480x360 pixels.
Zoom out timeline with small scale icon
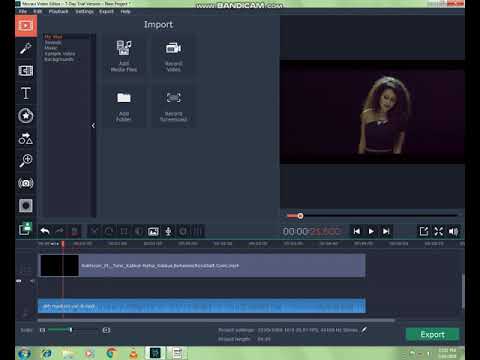click(42, 330)
